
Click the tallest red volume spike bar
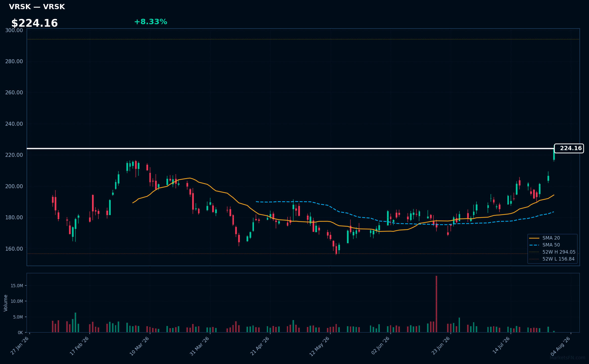click(x=436, y=304)
